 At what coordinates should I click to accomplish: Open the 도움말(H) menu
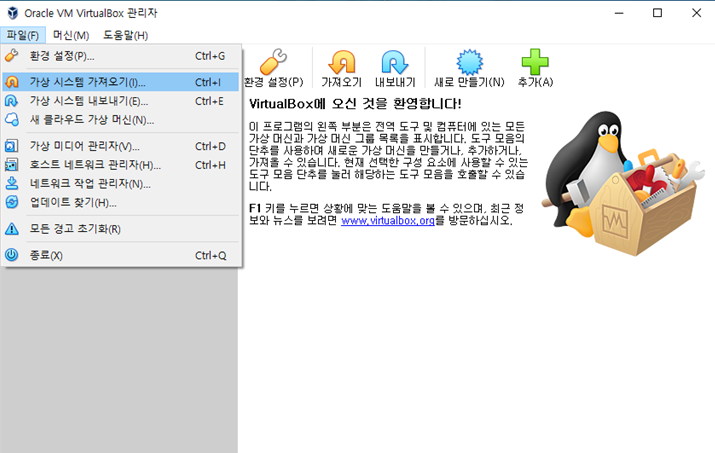point(125,35)
